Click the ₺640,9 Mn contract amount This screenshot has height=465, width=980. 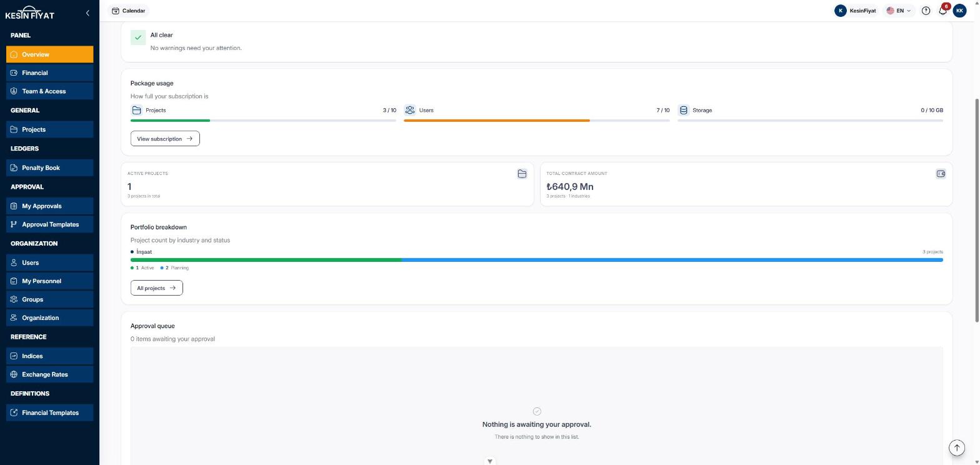570,186
